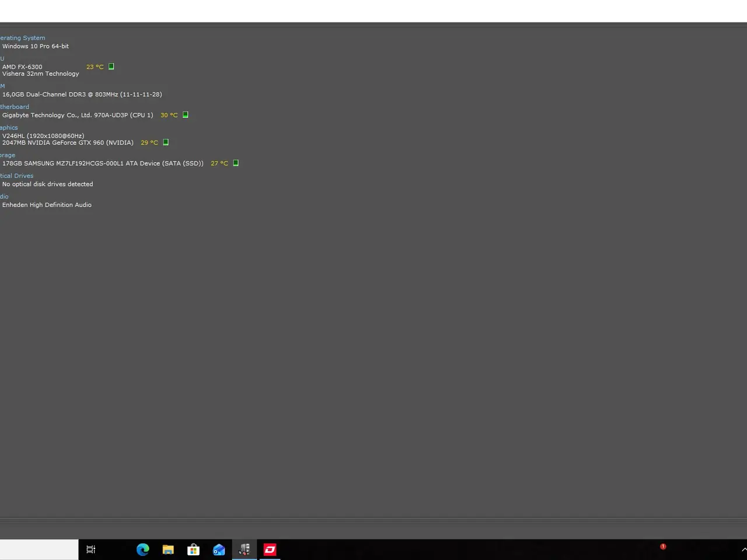Click the taskbar search box
The height and width of the screenshot is (560, 747).
[x=39, y=549]
